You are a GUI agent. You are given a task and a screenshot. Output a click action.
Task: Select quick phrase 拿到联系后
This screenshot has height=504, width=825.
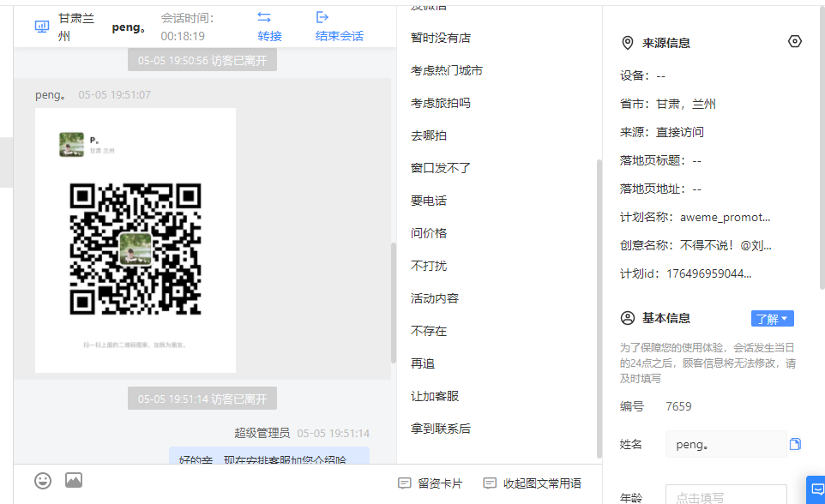pyautogui.click(x=441, y=429)
